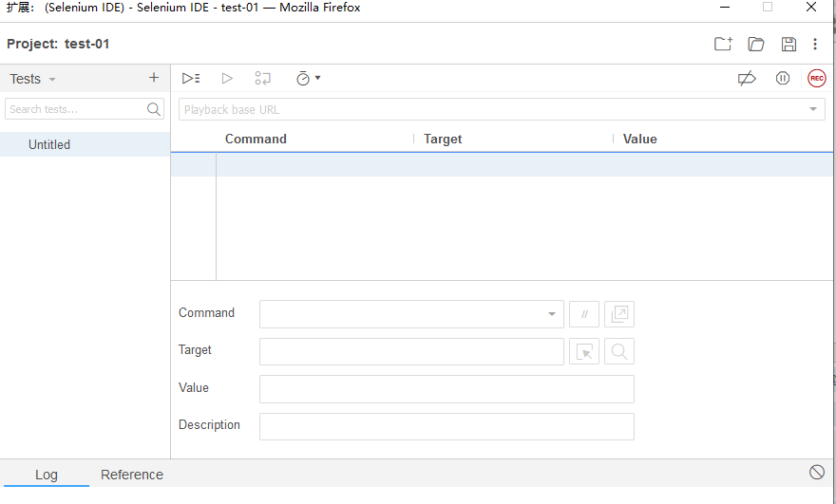Expand the Playback base URL dropdown

tap(813, 110)
